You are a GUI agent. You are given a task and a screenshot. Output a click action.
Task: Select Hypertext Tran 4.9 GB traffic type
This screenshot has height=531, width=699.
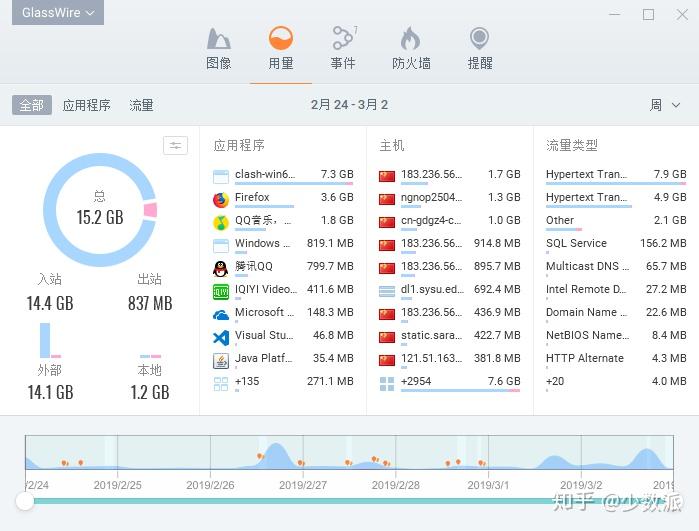click(616, 198)
